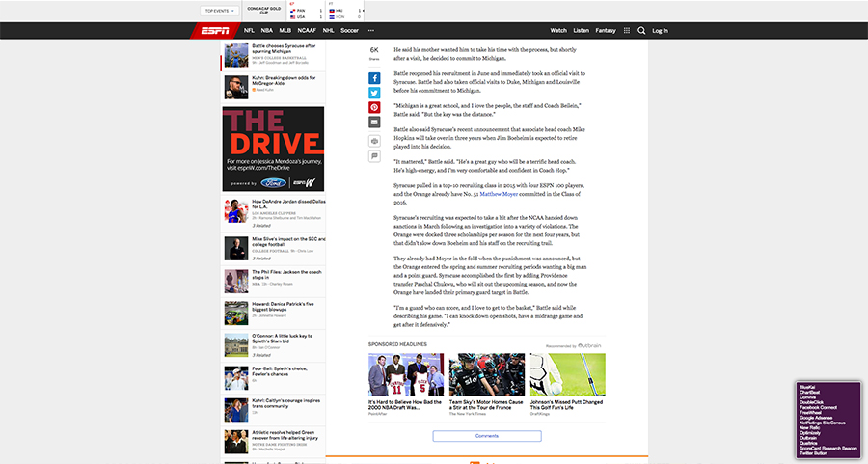Image resolution: width=868 pixels, height=464 pixels.
Task: Open Athletic resolve helped Green story
Action: pos(285,435)
